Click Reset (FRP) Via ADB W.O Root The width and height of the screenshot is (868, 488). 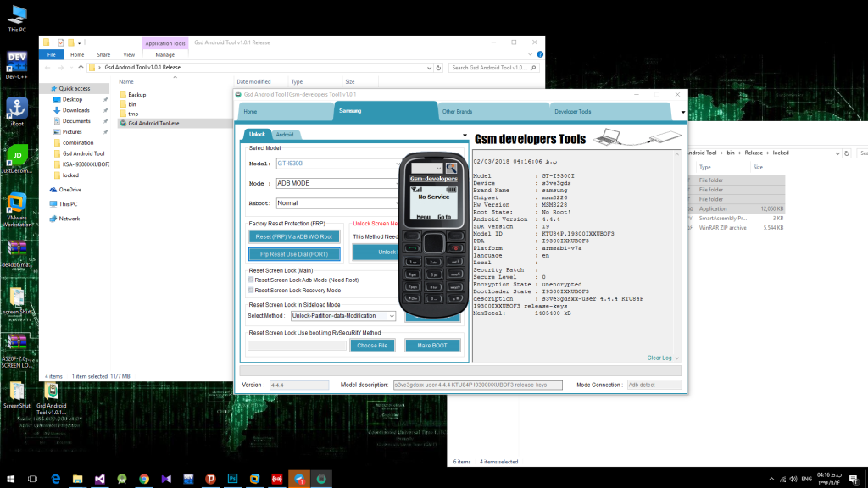[294, 237]
